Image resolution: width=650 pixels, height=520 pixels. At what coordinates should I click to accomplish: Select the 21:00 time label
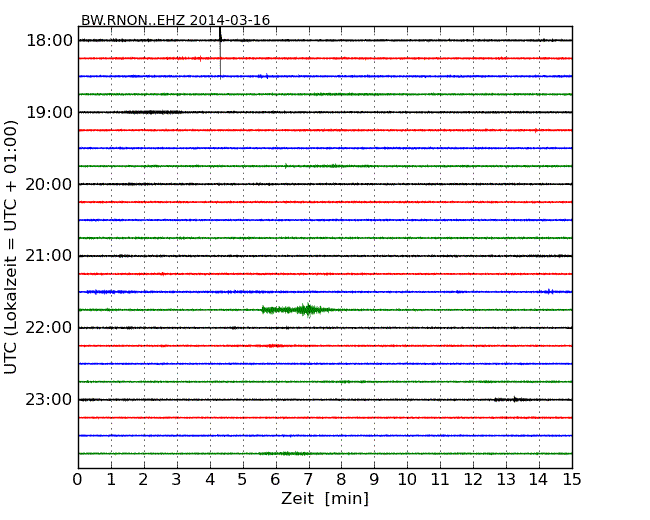click(x=49, y=256)
